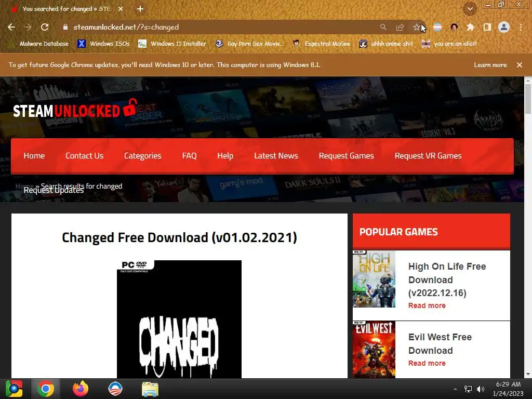This screenshot has height=399, width=532.
Task: Open the Windows ISOs bookmark
Action: pos(103,44)
